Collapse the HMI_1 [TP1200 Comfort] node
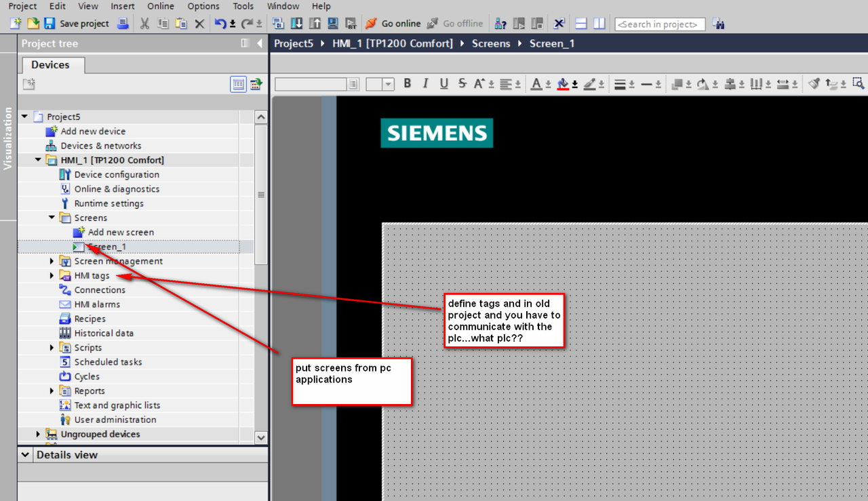The height and width of the screenshot is (501, 868). click(x=38, y=160)
